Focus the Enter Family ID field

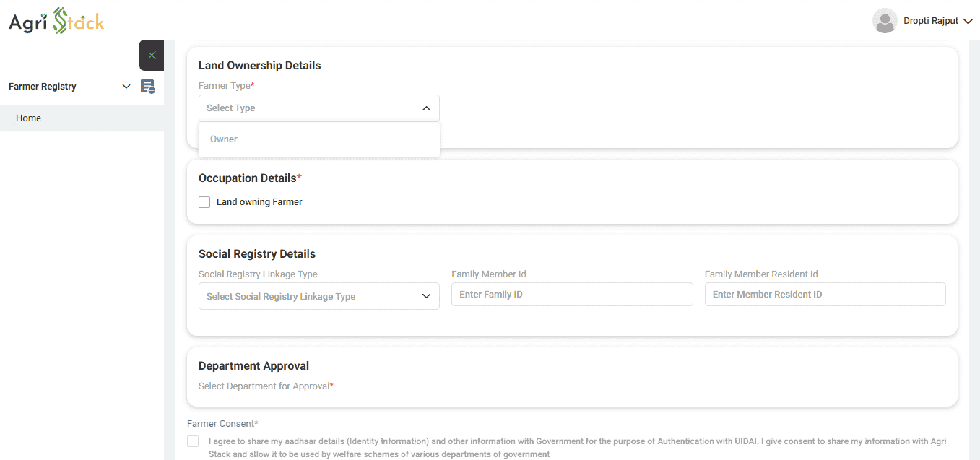(571, 295)
